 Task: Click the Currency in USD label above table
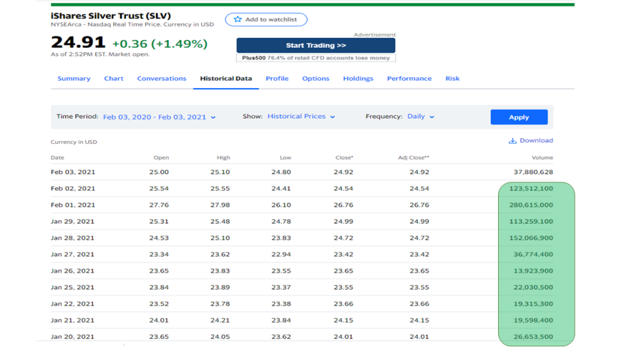coord(74,142)
